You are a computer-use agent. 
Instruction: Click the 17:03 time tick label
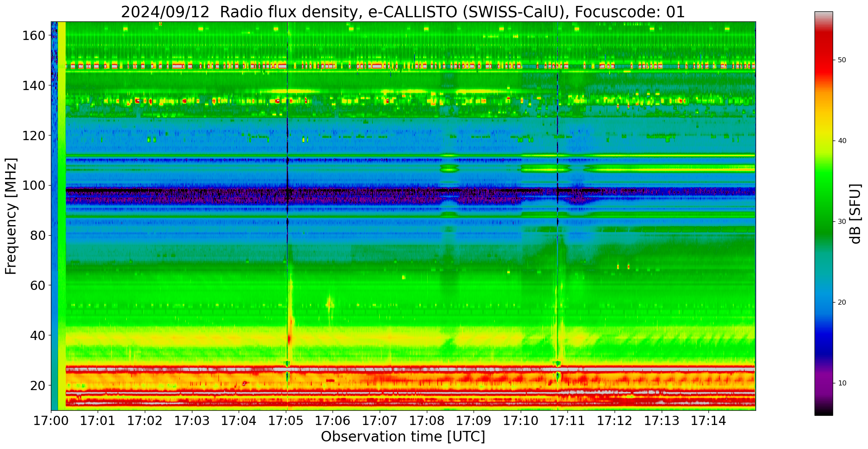(192, 421)
